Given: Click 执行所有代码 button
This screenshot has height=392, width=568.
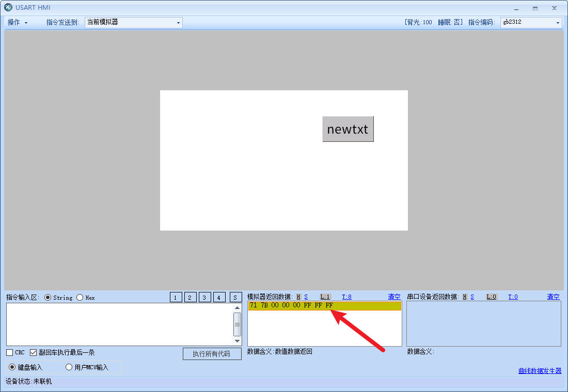Looking at the screenshot, I should click(x=212, y=354).
